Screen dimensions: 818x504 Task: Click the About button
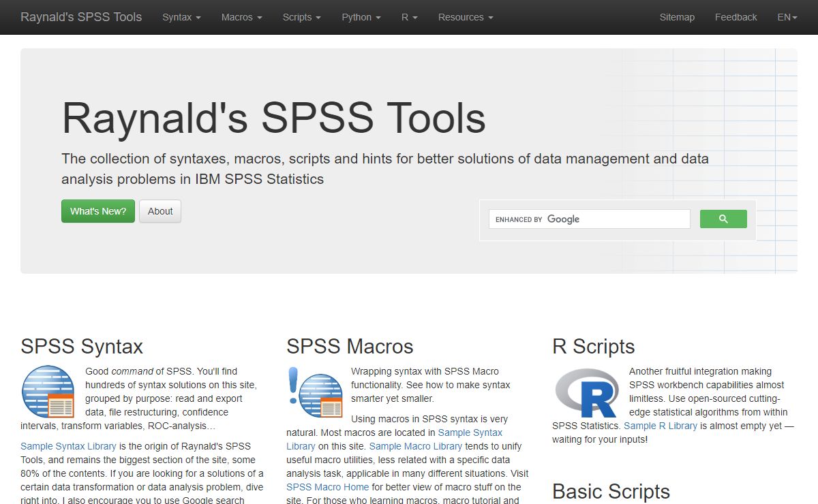pyautogui.click(x=160, y=211)
